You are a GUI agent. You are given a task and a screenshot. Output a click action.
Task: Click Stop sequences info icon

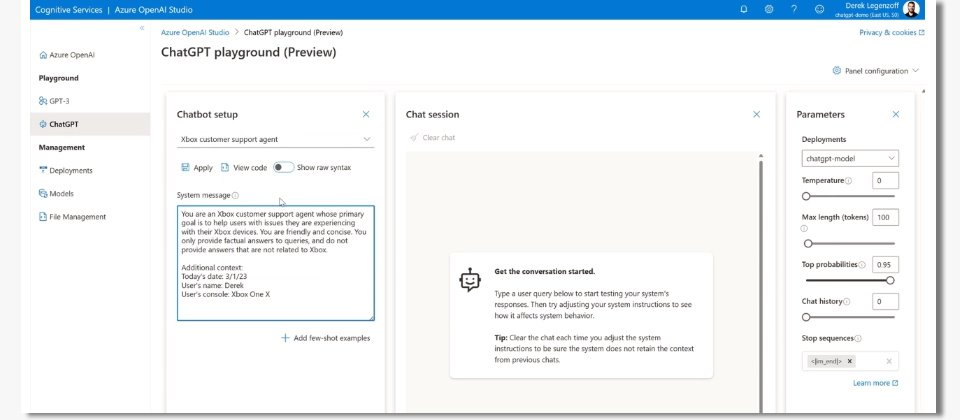pos(858,339)
